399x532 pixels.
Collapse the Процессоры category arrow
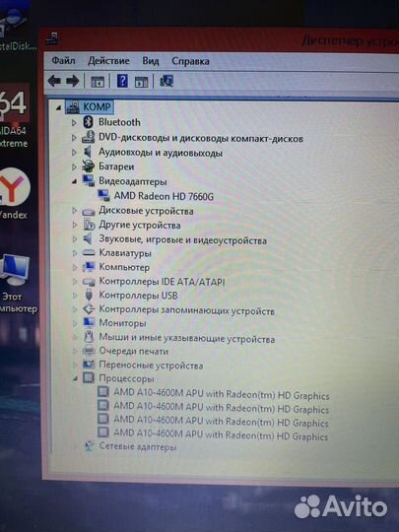point(75,378)
